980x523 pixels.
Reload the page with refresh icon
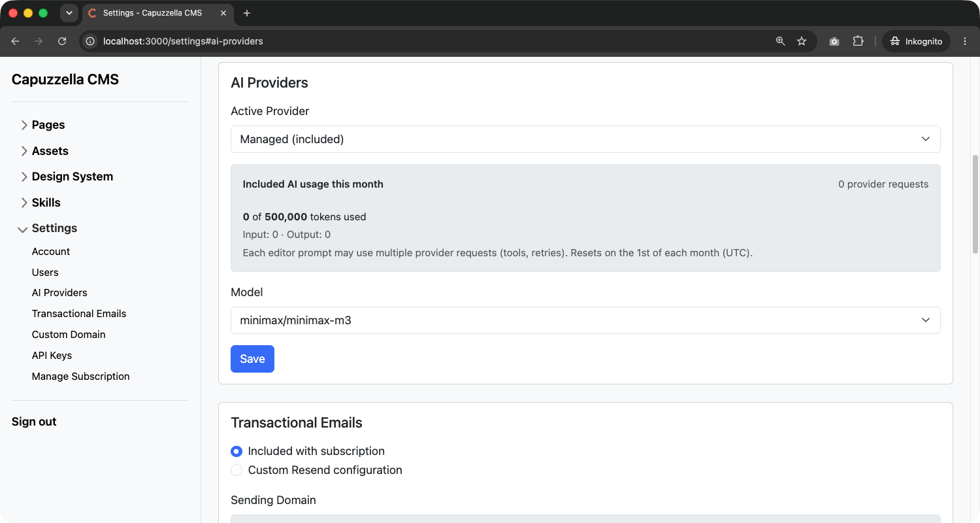pyautogui.click(x=62, y=41)
